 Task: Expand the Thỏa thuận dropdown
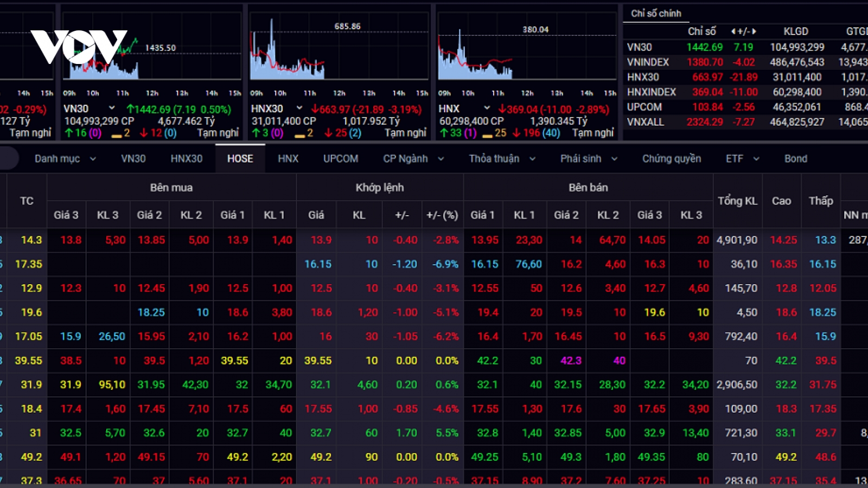click(x=532, y=159)
